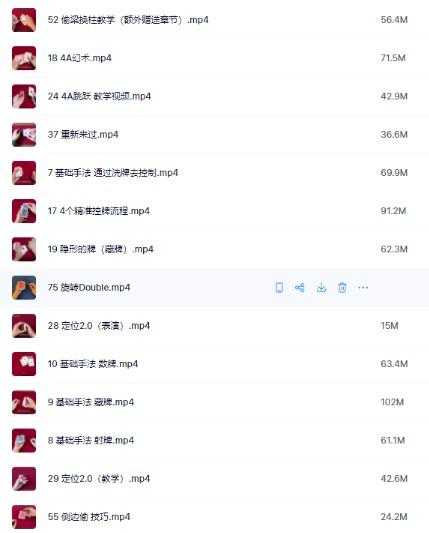
Task: Open file 9 基础手法 藏牌.mp4
Action: tap(91, 402)
